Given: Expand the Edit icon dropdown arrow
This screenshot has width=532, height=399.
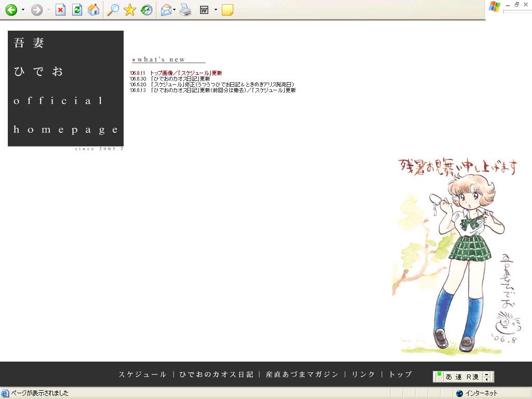Looking at the screenshot, I should 216,10.
